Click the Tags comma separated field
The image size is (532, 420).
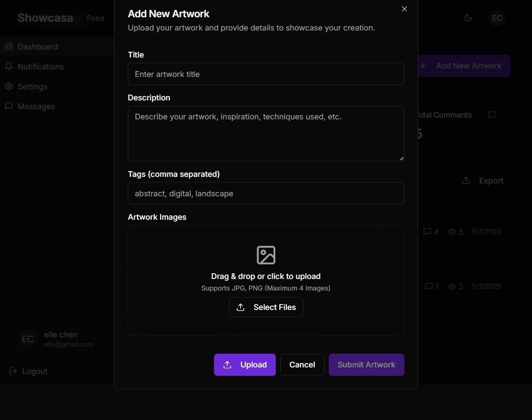(x=266, y=193)
